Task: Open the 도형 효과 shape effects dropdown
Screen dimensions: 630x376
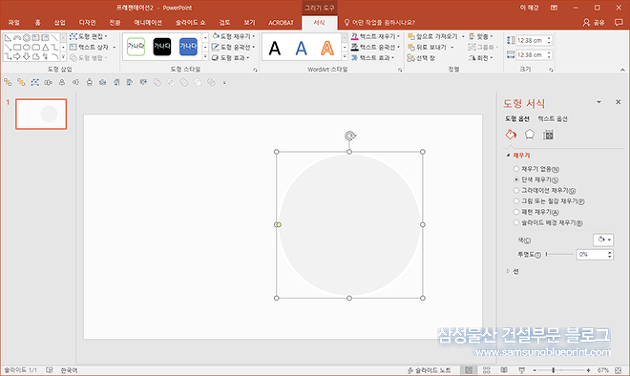Action: coord(231,58)
